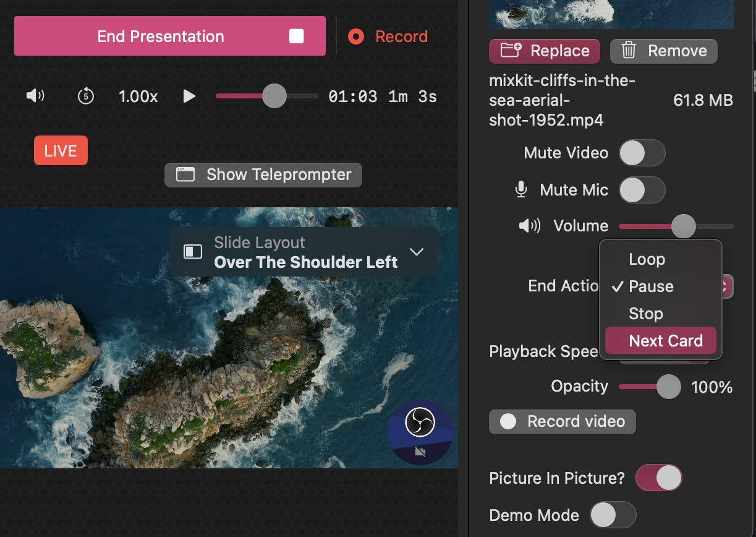This screenshot has width=756, height=537.
Task: Click the white dot icon on Record video
Action: 508,421
